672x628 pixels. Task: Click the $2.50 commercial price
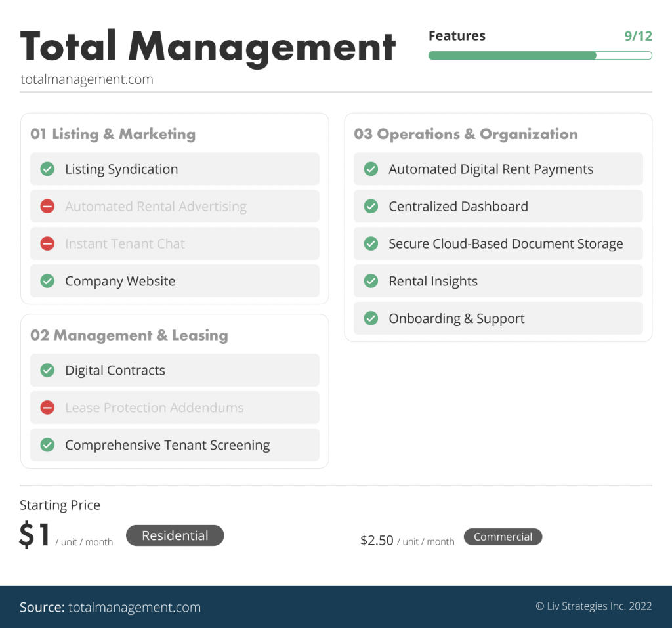click(x=377, y=540)
